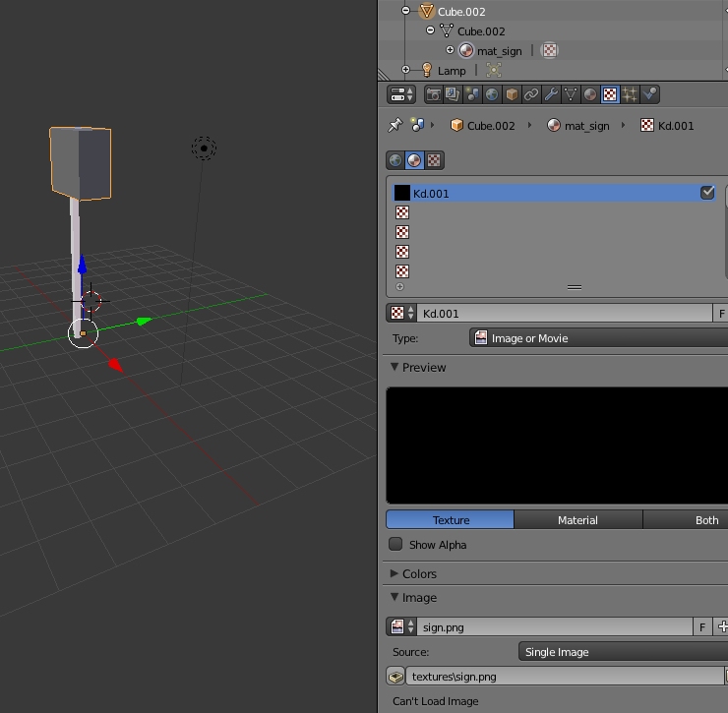Open the Particles properties tab
The image size is (728, 713).
click(x=630, y=95)
